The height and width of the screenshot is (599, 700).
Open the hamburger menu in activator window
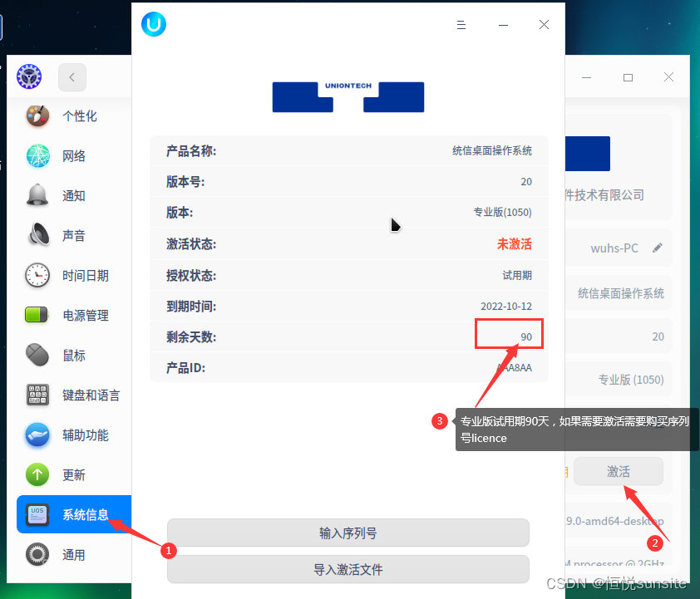(x=461, y=25)
